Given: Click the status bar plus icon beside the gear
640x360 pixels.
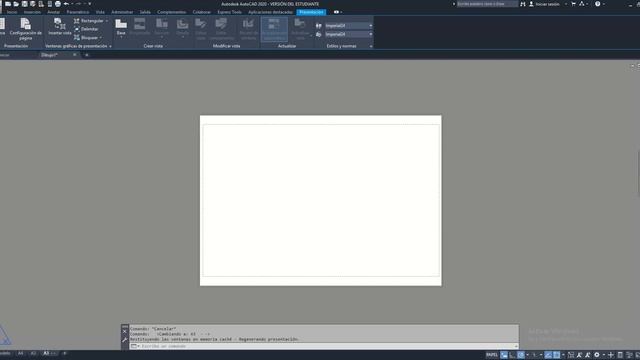Looking at the screenshot, I should coord(611,355).
